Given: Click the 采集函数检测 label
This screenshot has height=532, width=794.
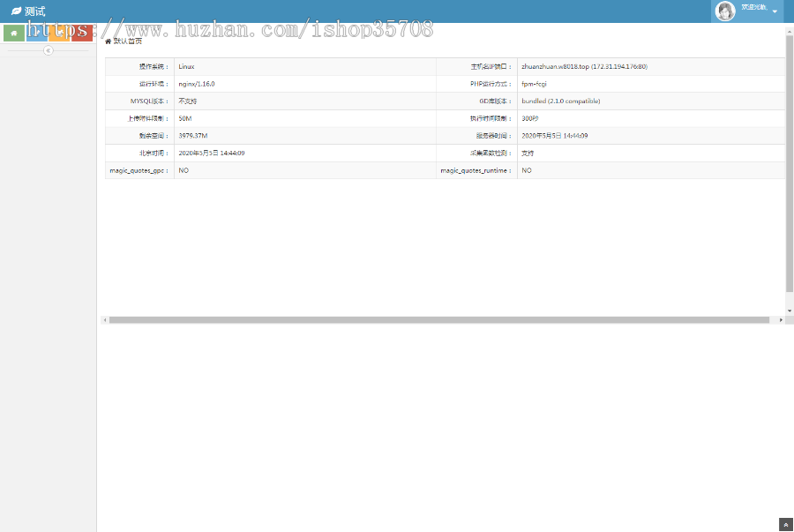Looking at the screenshot, I should click(491, 153).
